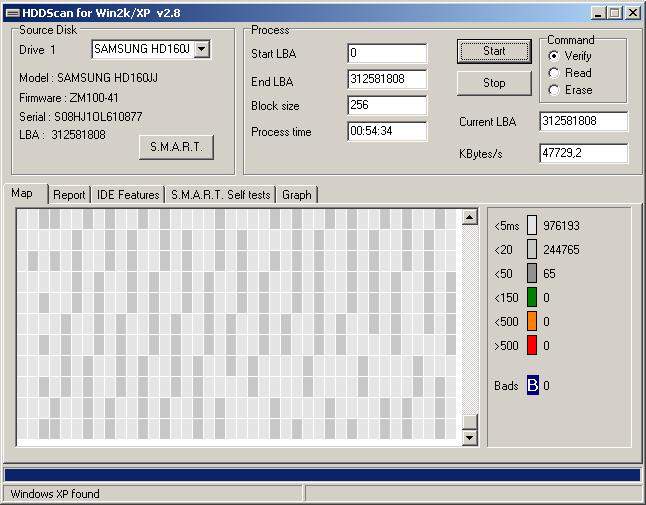Click the HDDScan title bar drive icon

12,13
